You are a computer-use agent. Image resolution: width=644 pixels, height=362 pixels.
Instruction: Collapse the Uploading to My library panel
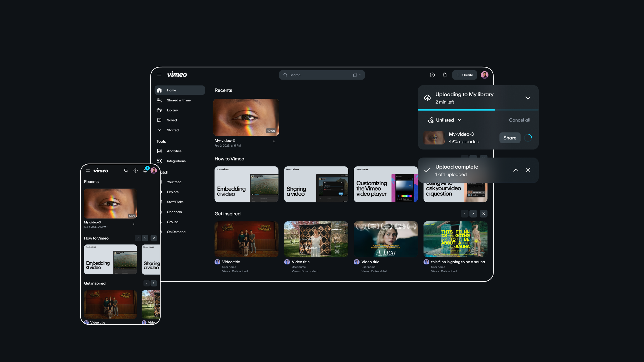528,98
